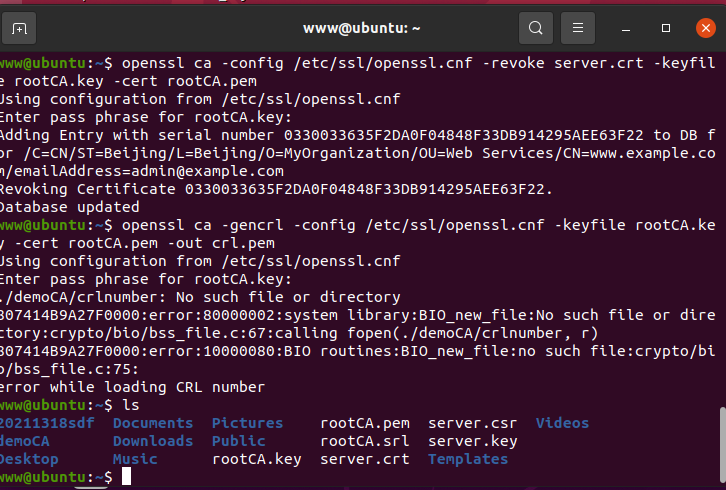Click the terminal cursor at the prompt
This screenshot has width=726, height=490.
click(x=126, y=477)
